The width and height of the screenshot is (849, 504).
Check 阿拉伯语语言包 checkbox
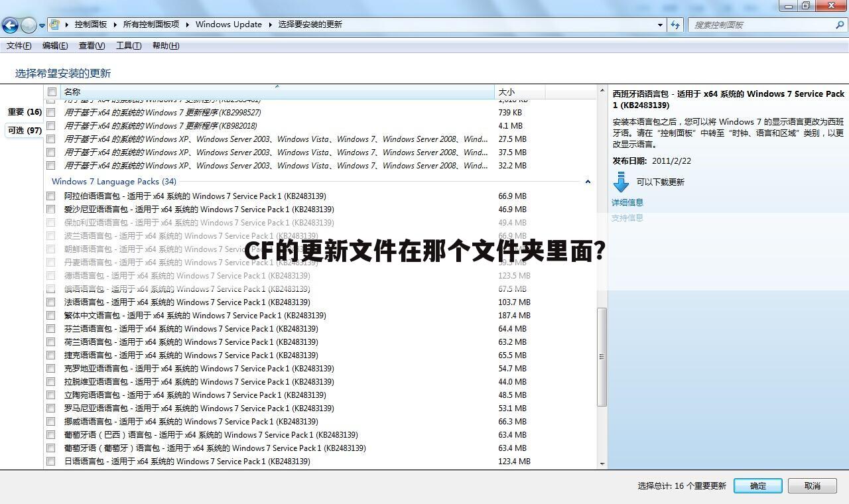click(x=51, y=196)
